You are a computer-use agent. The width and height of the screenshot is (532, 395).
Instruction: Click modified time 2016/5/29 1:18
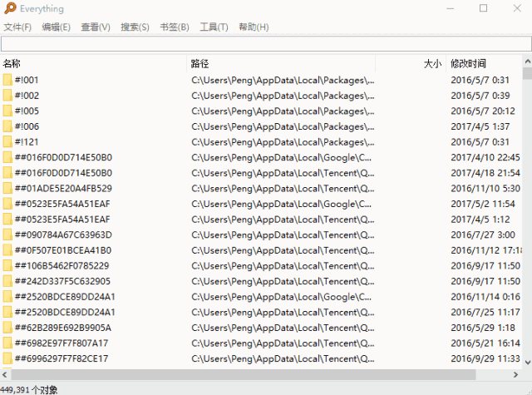(x=483, y=328)
